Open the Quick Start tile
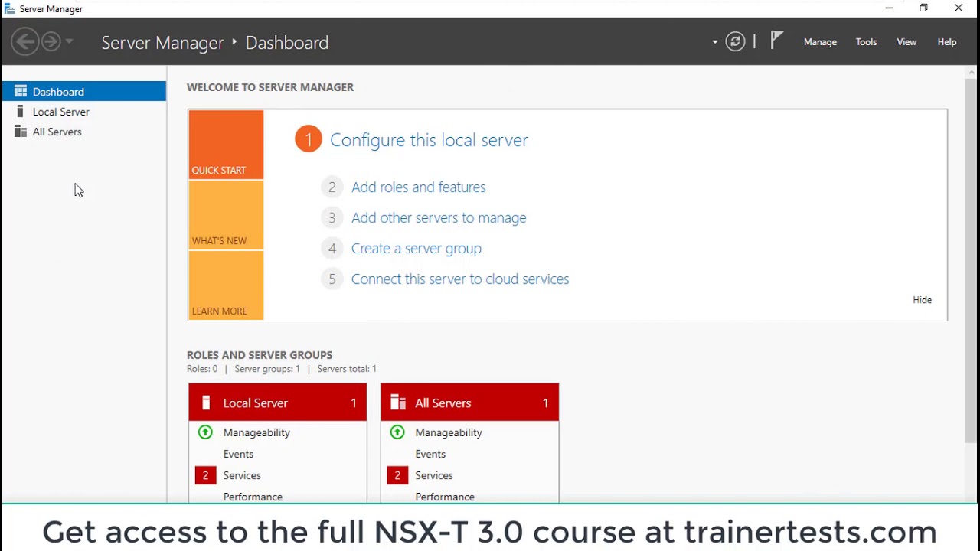This screenshot has width=980, height=551. (226, 145)
